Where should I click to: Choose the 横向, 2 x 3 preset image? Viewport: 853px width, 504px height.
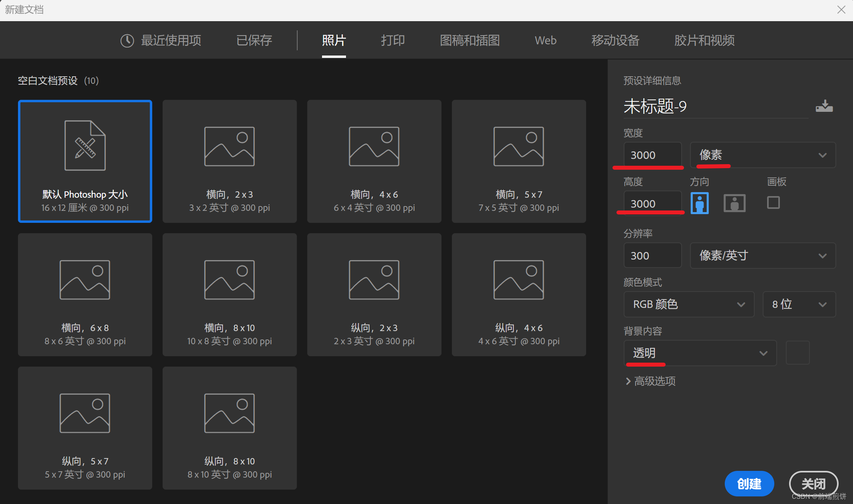229,147
